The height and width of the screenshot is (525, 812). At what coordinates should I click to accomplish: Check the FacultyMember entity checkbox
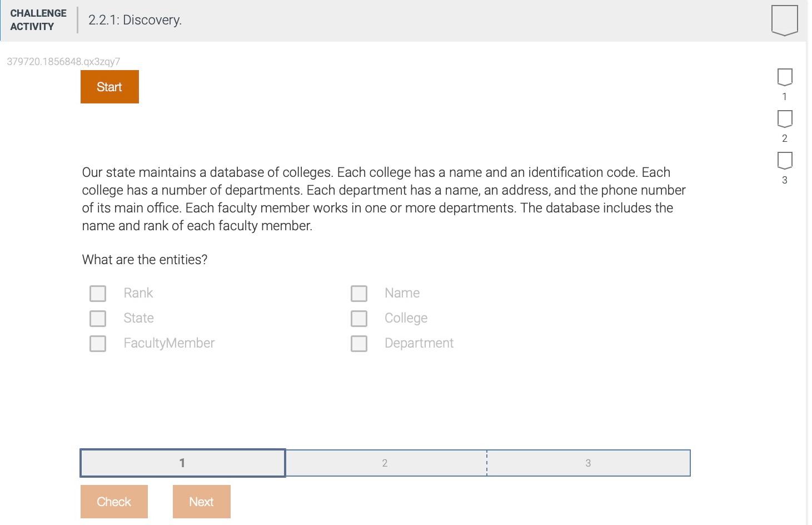click(x=97, y=343)
